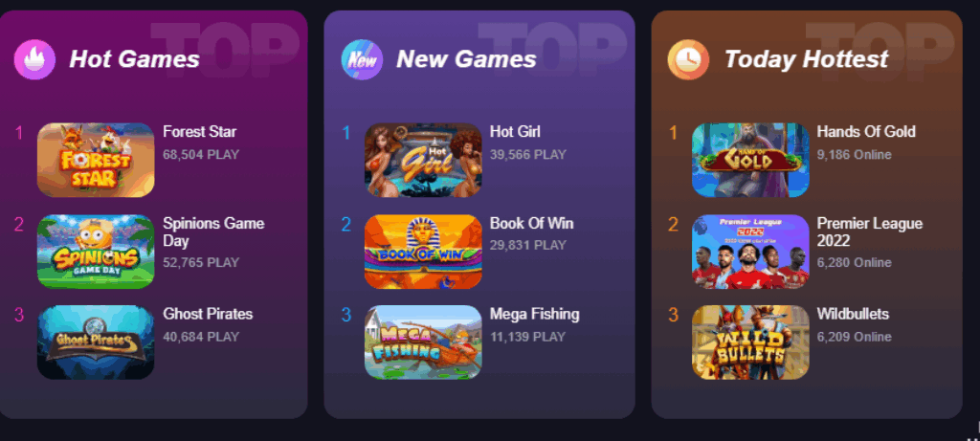Open the Hands Of Gold thumbnail
Screen dimensions: 980x441
[750, 160]
